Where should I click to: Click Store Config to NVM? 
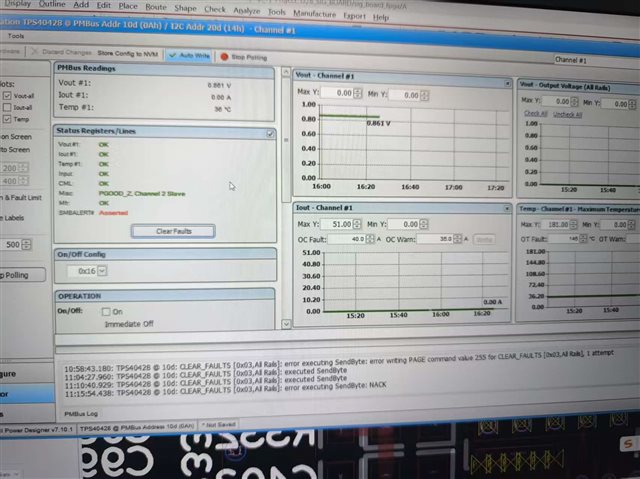pos(127,53)
